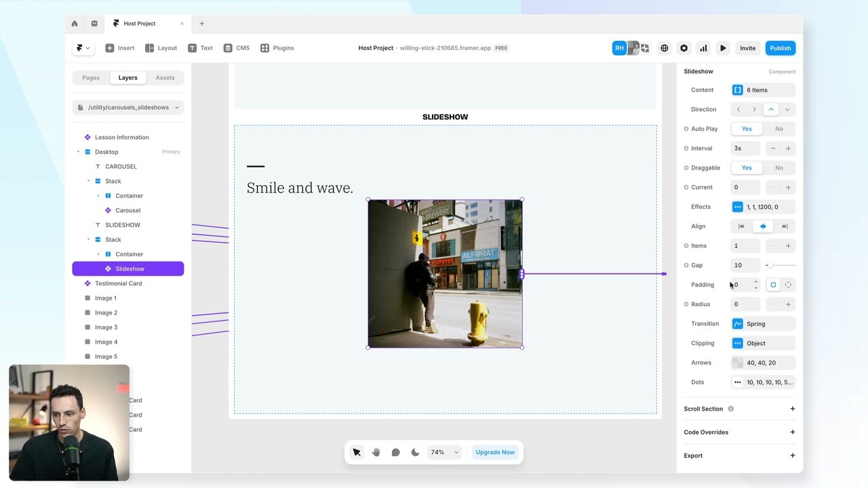Viewport: 868px width, 488px height.
Task: Open the mail inbox icon tab
Action: click(94, 24)
